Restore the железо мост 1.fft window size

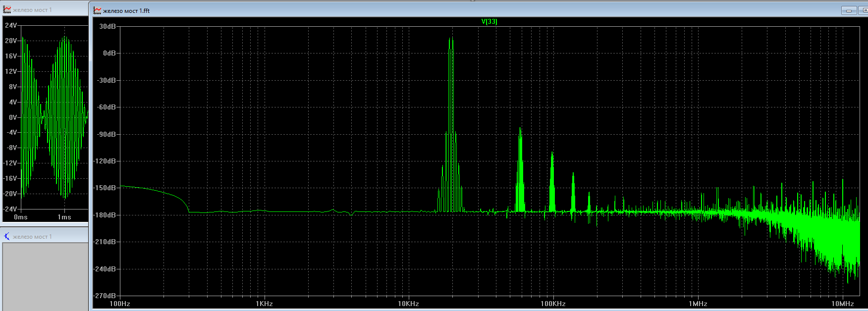point(863,10)
